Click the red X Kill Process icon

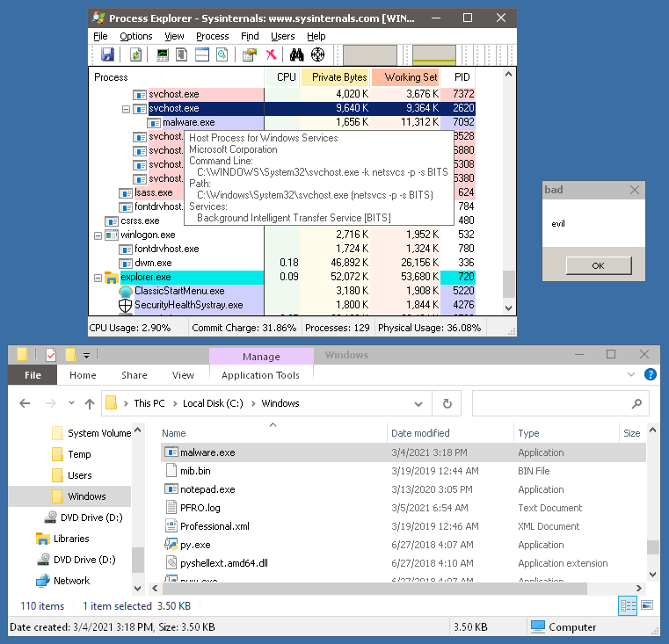click(271, 54)
